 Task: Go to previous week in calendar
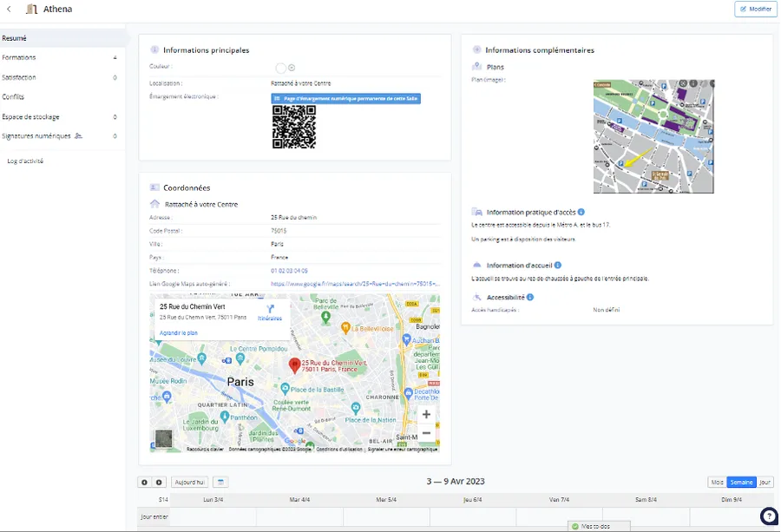pos(144,483)
